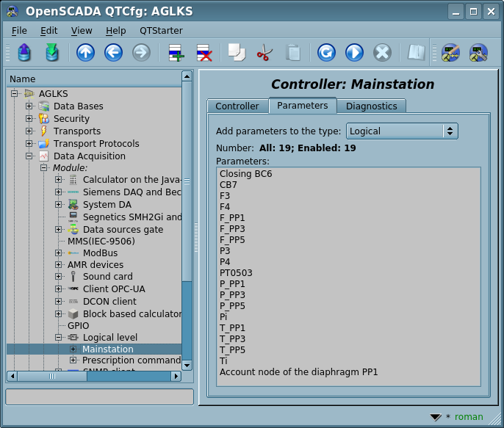Switch to the Diagnostics tab
The width and height of the screenshot is (504, 428).
pyautogui.click(x=371, y=106)
